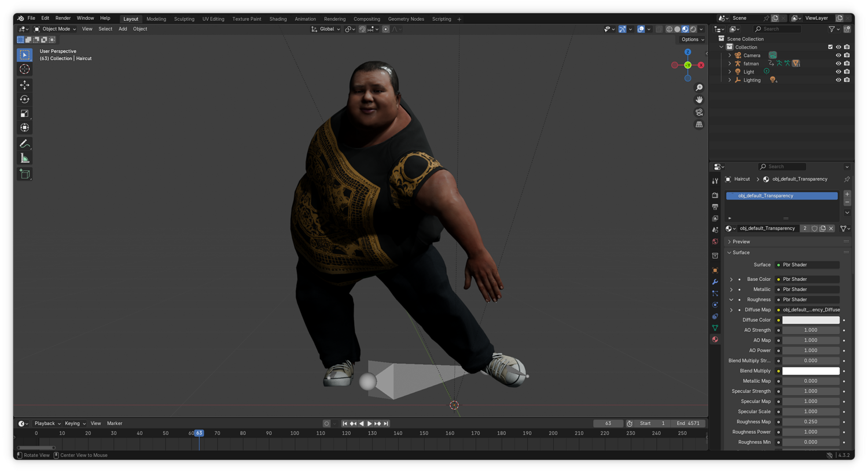Jump to the timeline start frame
The image size is (868, 473).
tap(345, 424)
